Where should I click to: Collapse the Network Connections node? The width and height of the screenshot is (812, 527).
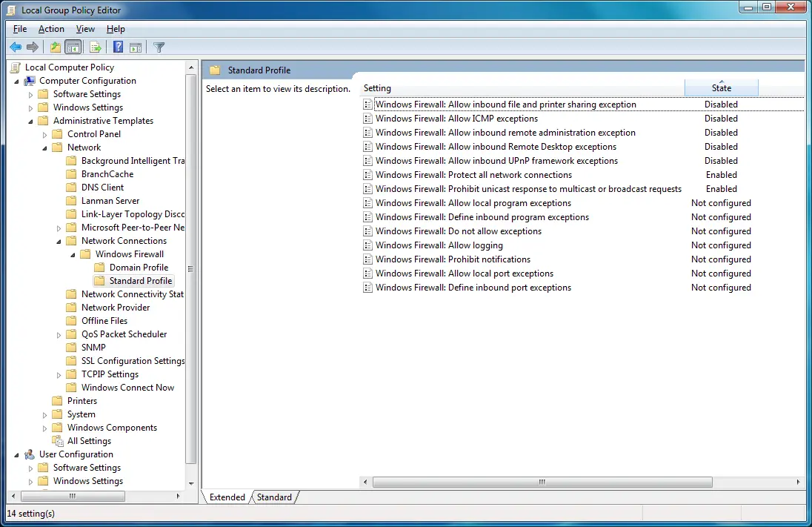[59, 242]
